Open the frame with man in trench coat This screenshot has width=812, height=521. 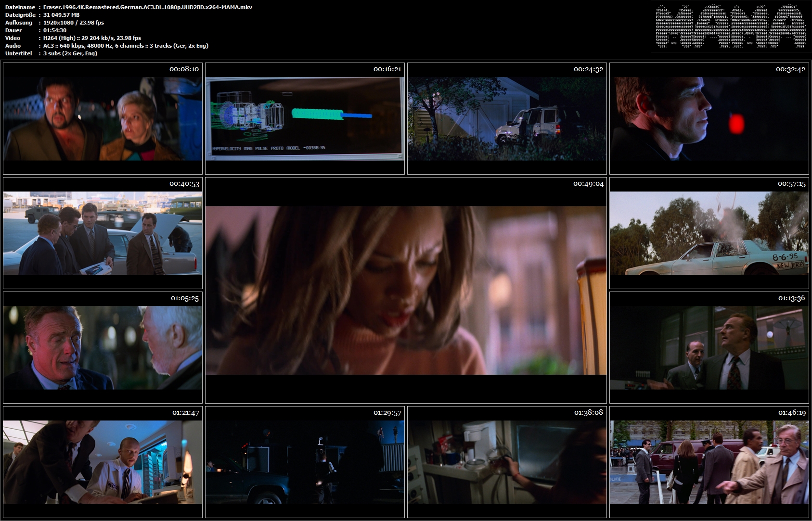coord(709,462)
